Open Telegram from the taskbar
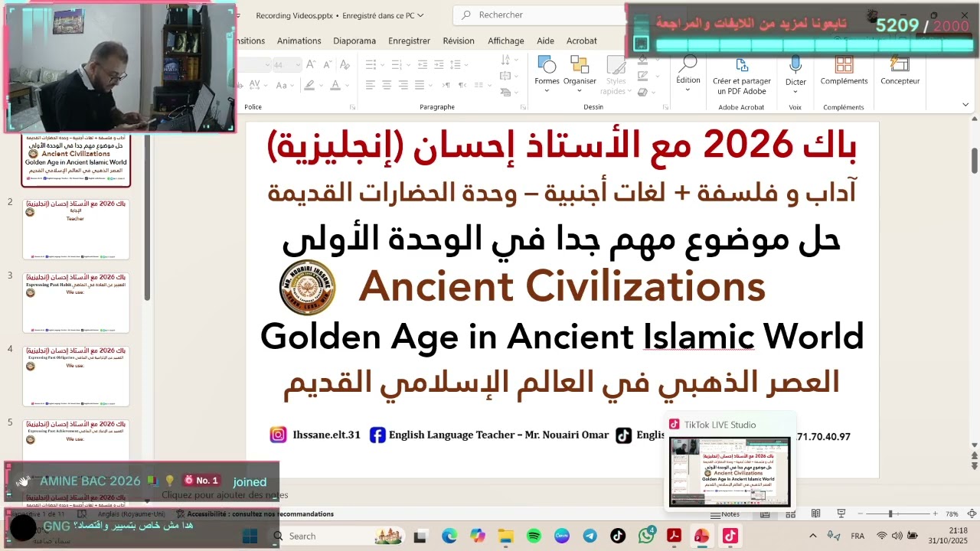The width and height of the screenshot is (980, 551). (590, 536)
